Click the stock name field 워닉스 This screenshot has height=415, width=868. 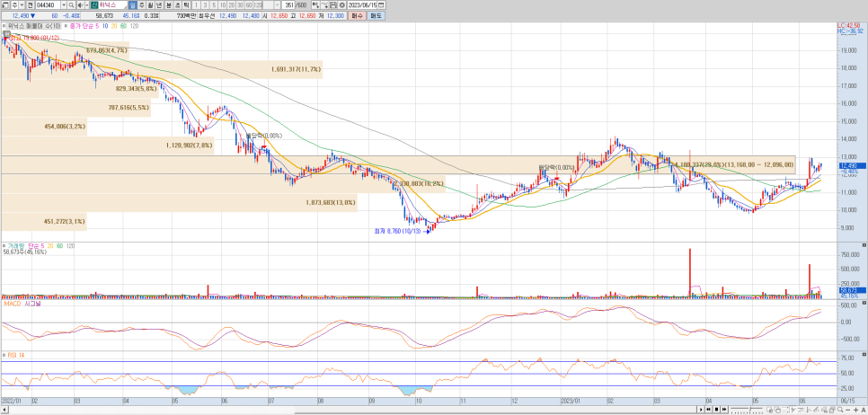[113, 5]
